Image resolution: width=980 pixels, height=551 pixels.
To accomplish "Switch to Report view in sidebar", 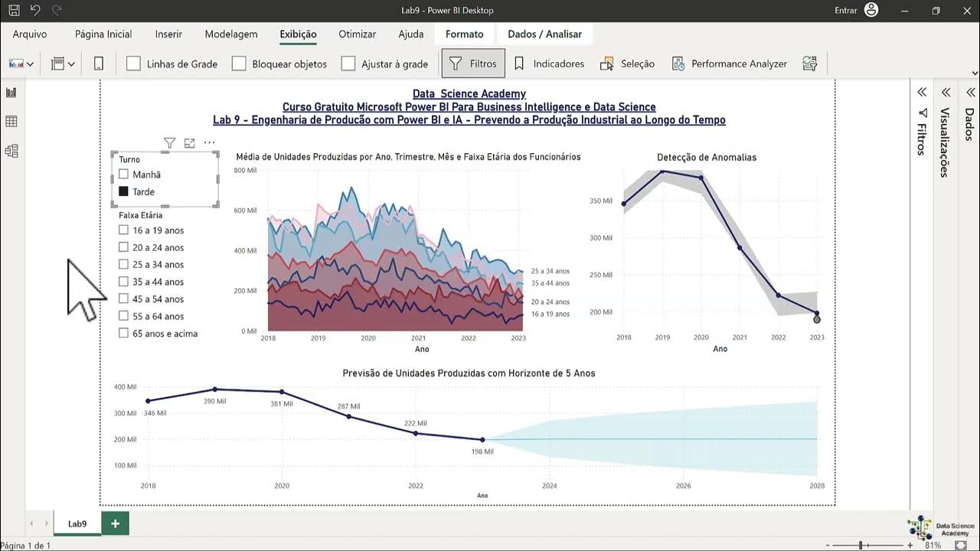I will pyautogui.click(x=11, y=93).
